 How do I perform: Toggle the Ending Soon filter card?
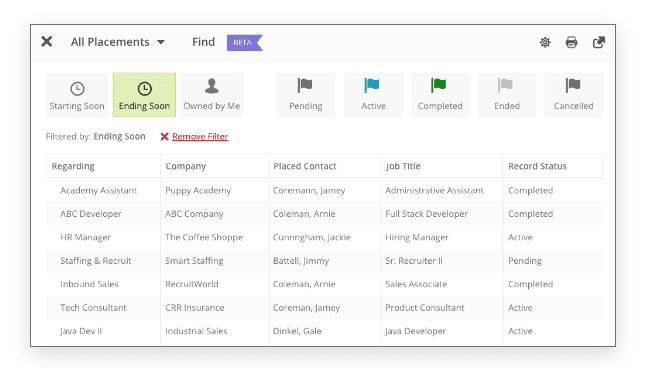coord(145,95)
